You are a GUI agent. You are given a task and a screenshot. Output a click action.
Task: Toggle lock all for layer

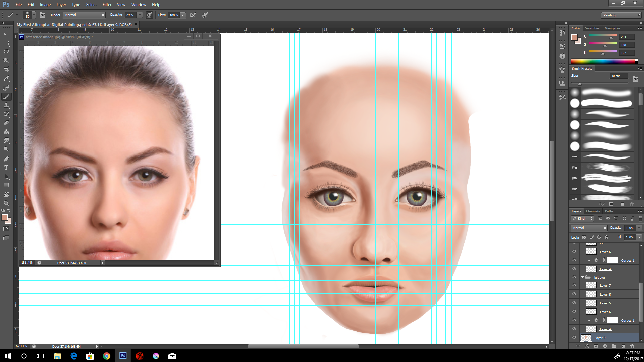click(x=606, y=237)
